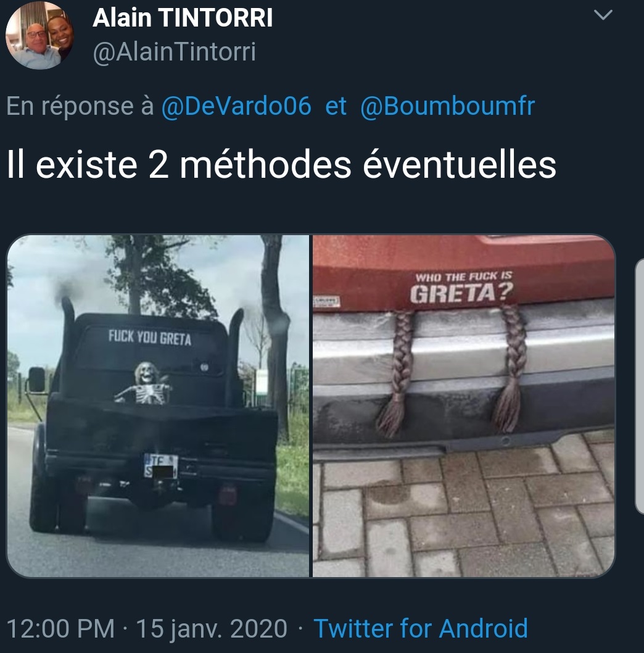Viewport: 644px width, 653px height.
Task: Open the right red car bumper photo
Action: [x=464, y=406]
